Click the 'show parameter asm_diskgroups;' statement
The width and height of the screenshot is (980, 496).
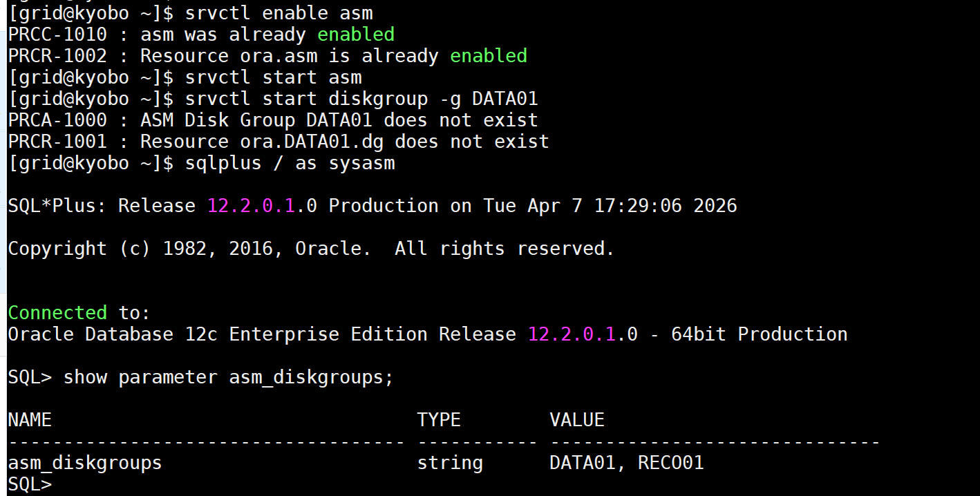[228, 376]
